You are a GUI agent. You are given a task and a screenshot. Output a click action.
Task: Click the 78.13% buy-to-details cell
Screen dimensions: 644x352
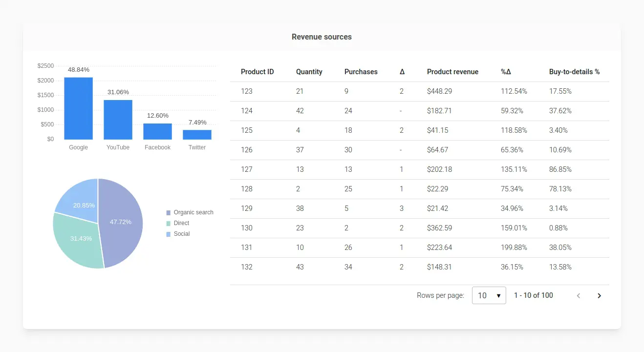tap(560, 189)
